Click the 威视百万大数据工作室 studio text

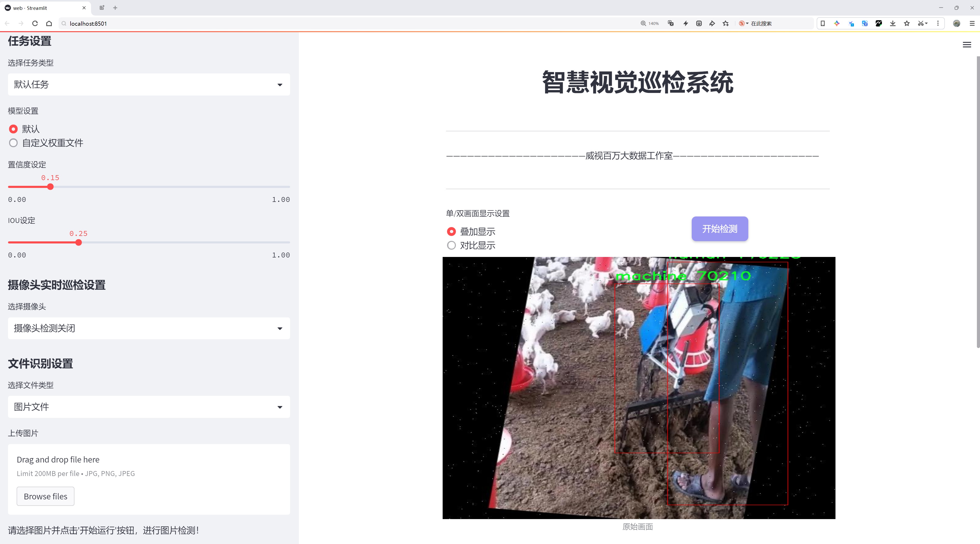629,155
